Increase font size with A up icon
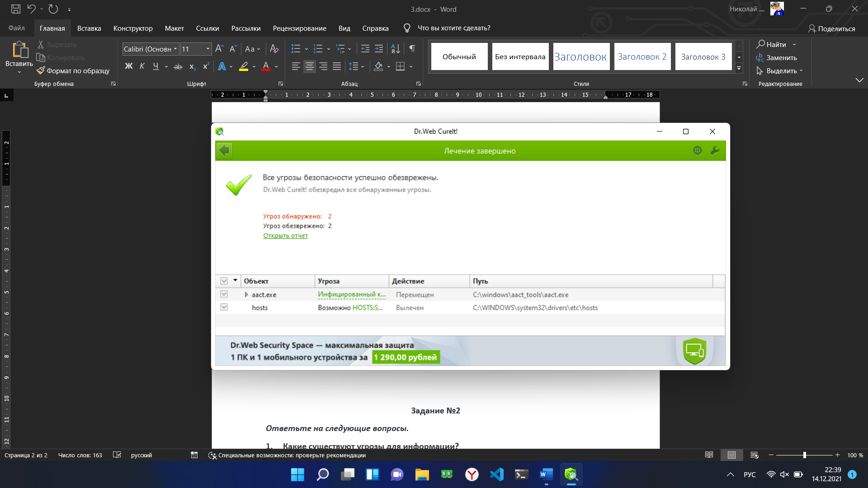 (x=219, y=49)
